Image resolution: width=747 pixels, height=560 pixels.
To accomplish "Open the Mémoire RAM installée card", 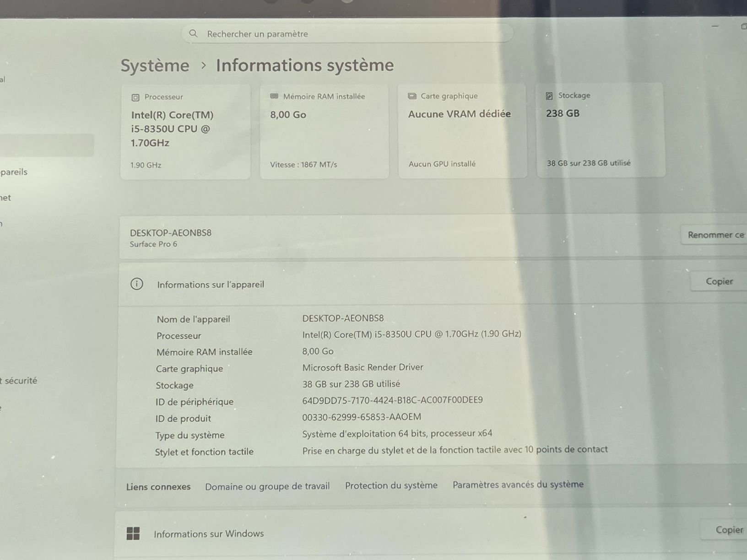I will coord(325,131).
